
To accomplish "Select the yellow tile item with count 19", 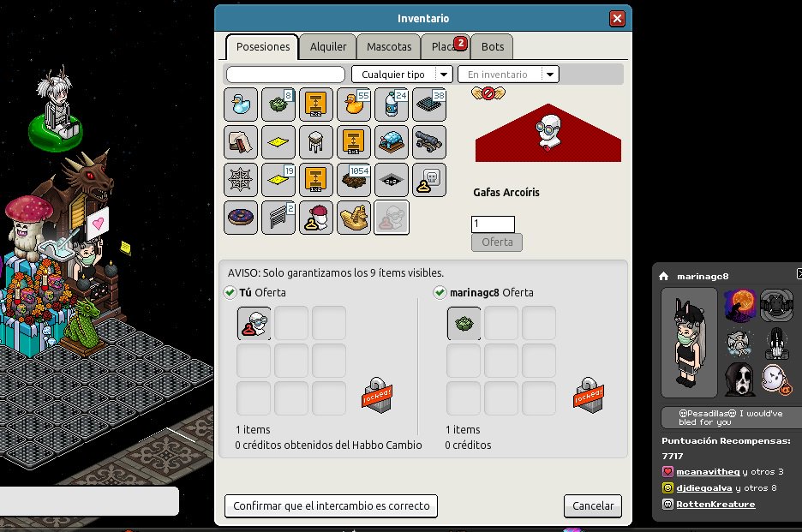I will tap(278, 180).
